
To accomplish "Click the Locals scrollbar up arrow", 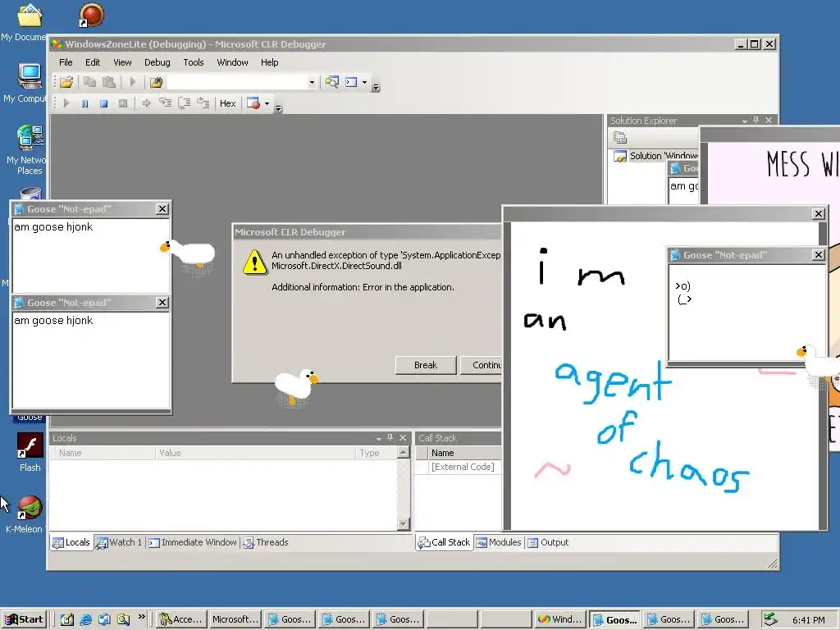I will pos(404,453).
